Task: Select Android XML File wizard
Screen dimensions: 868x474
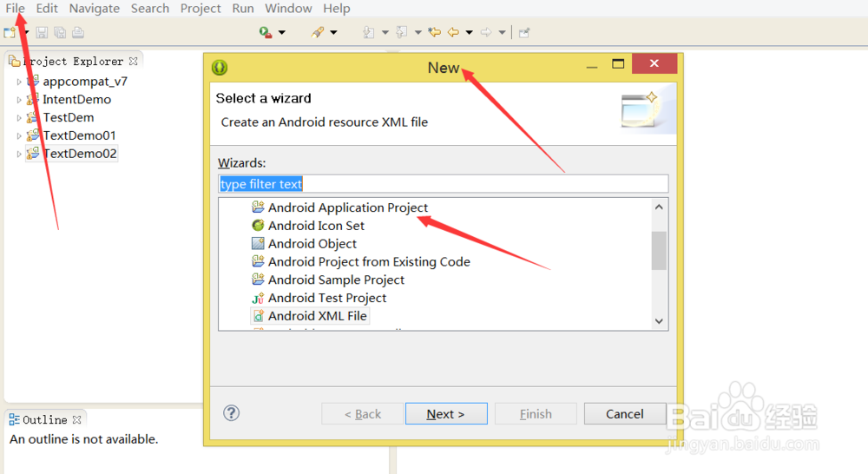Action: click(317, 316)
